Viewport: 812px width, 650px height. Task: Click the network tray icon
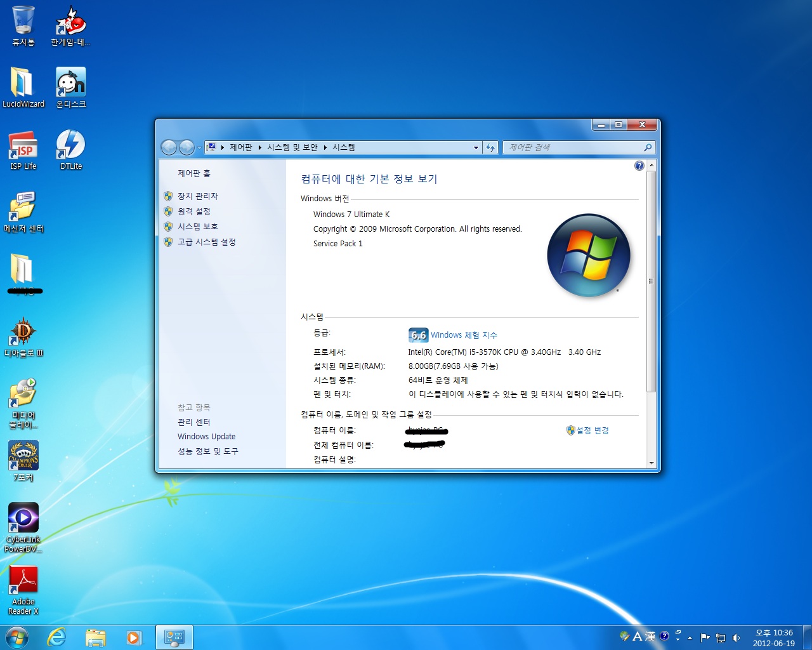click(x=721, y=637)
